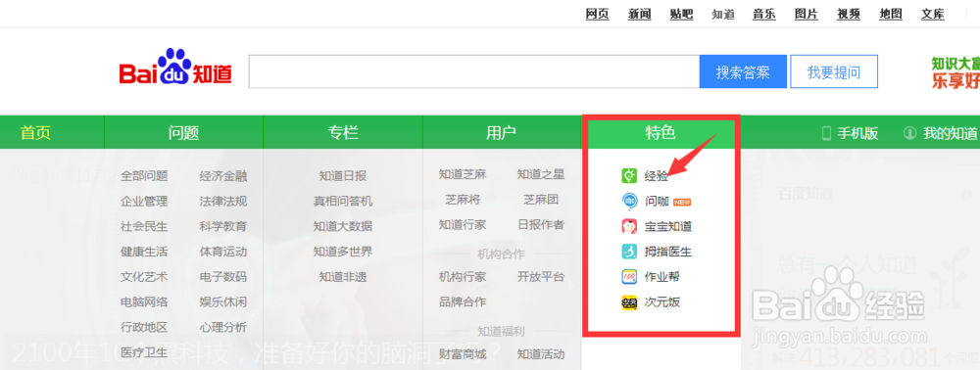Open the 拇指医生 teal icon
Screen dimensions: 980x370
click(x=629, y=253)
